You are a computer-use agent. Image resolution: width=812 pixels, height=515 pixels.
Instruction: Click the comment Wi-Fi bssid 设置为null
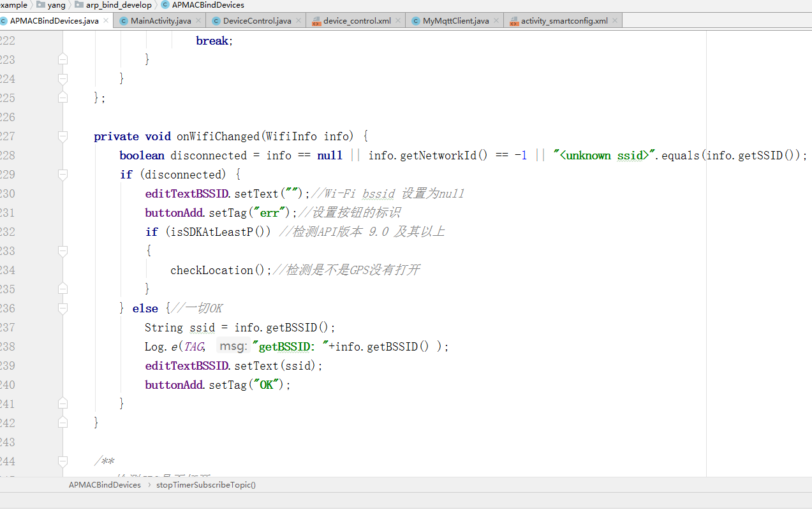(x=394, y=194)
